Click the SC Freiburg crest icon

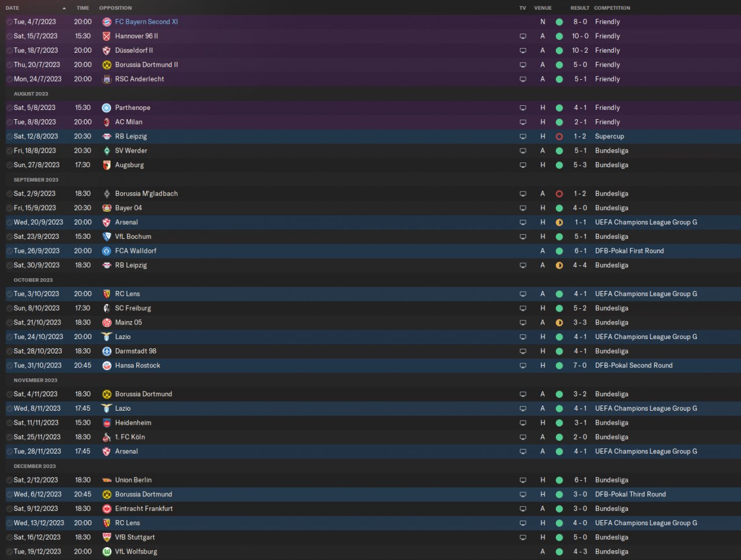(107, 308)
